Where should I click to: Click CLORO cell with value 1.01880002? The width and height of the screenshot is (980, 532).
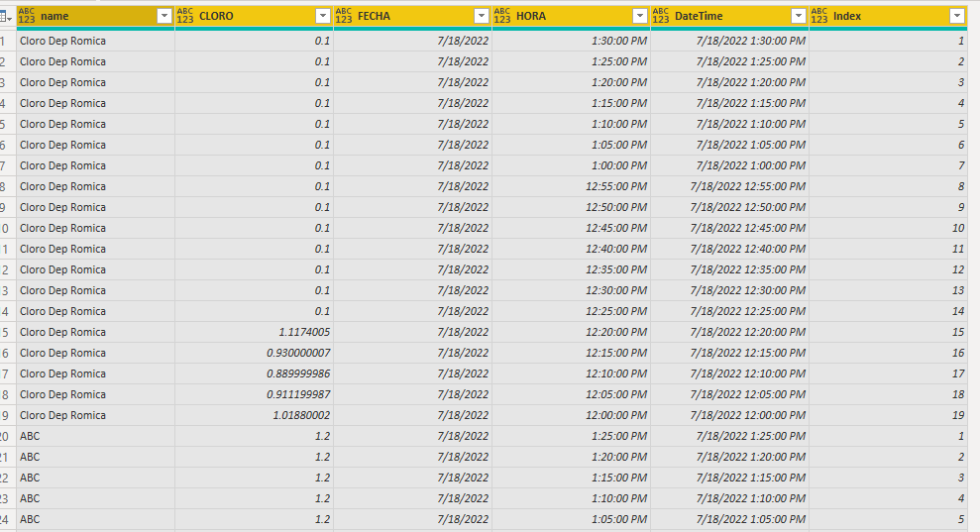pyautogui.click(x=255, y=415)
